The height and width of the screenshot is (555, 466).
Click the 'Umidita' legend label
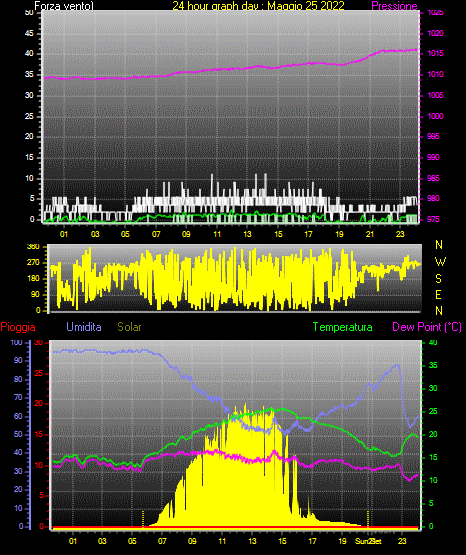click(x=84, y=327)
